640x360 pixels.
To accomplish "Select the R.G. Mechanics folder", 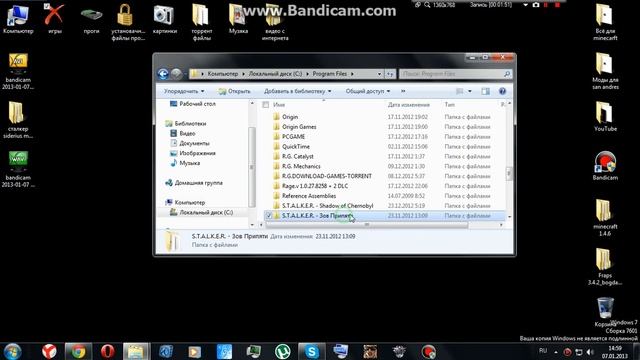I will (x=301, y=166).
